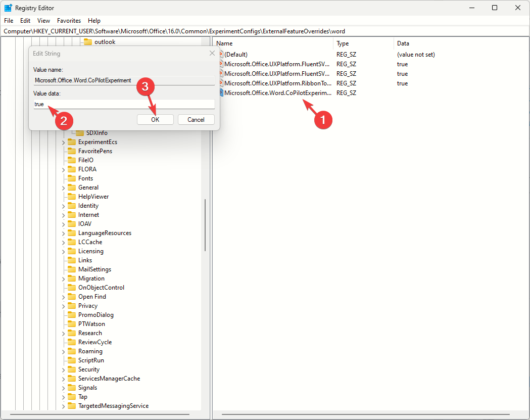Expand the Identity tree node
Image resolution: width=530 pixels, height=420 pixels.
point(63,206)
